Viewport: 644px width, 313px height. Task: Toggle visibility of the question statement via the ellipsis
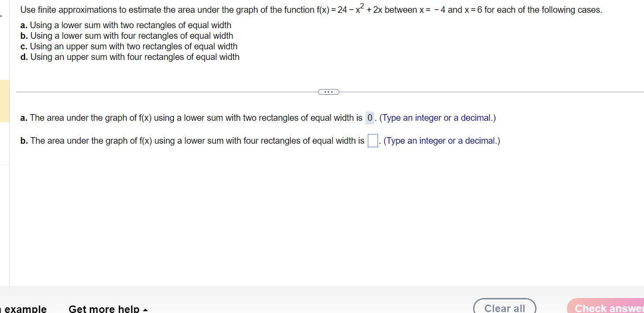(x=328, y=92)
